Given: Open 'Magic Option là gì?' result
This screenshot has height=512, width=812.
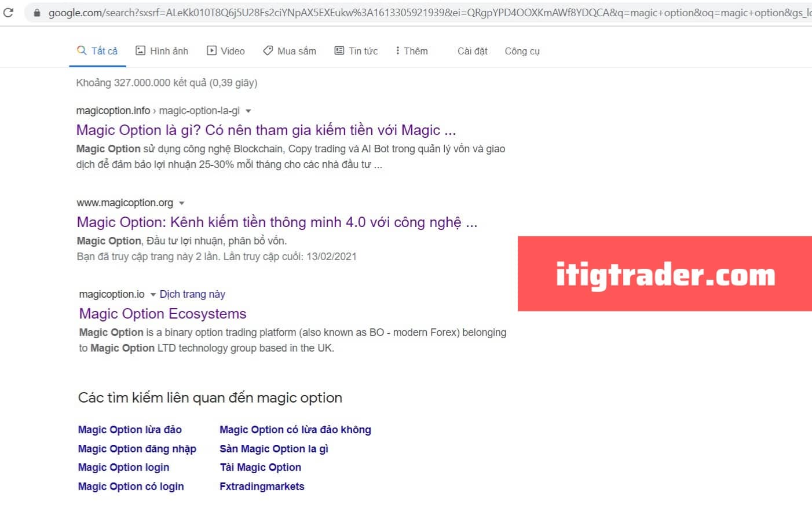Looking at the screenshot, I should coord(266,130).
